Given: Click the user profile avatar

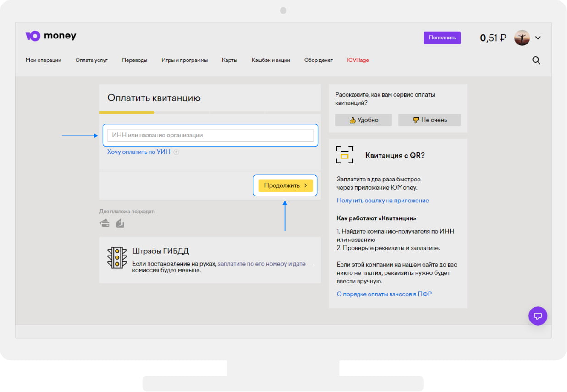Looking at the screenshot, I should pos(522,38).
